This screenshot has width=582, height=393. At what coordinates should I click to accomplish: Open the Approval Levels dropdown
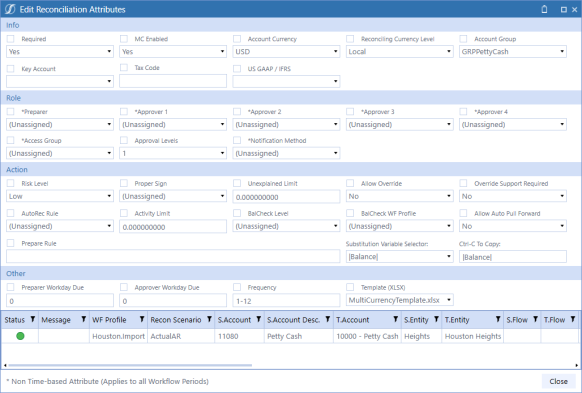pos(173,153)
